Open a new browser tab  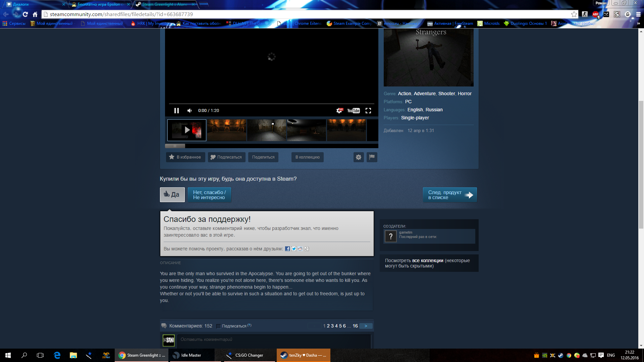[204, 4]
